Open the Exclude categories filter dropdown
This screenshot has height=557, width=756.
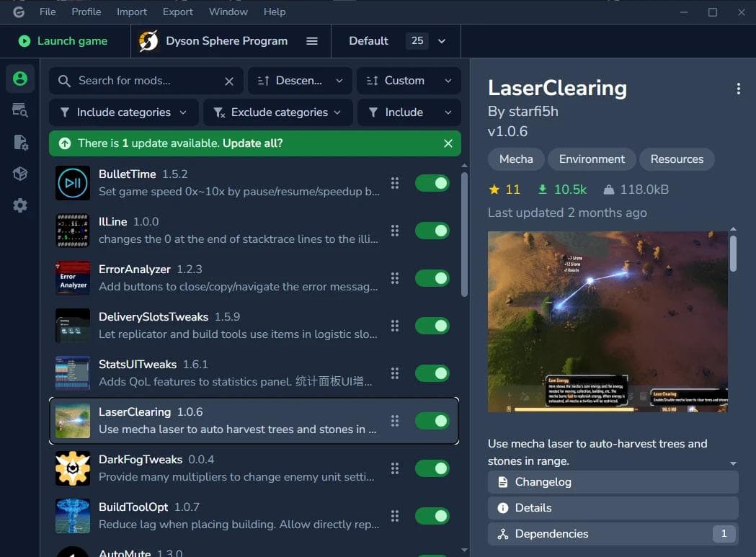pyautogui.click(x=278, y=112)
